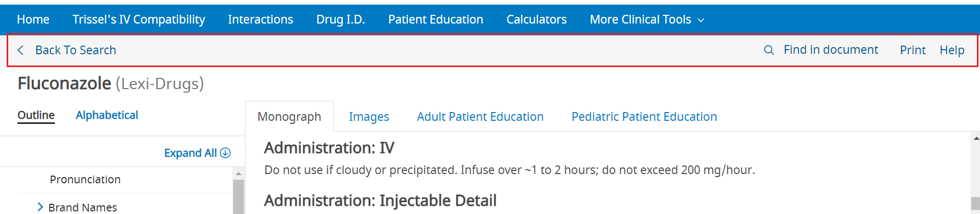Open the Calculators page
This screenshot has width=980, height=214.
[536, 19]
